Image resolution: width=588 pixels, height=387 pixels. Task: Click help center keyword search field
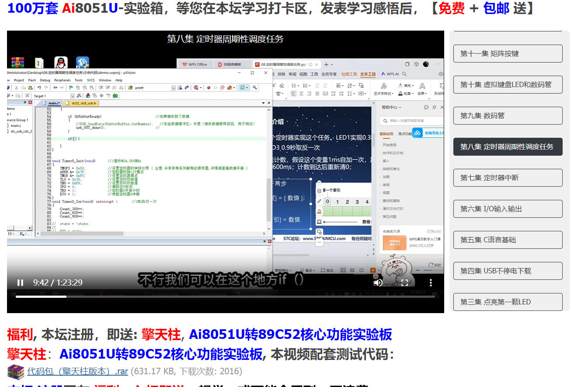pyautogui.click(x=412, y=121)
